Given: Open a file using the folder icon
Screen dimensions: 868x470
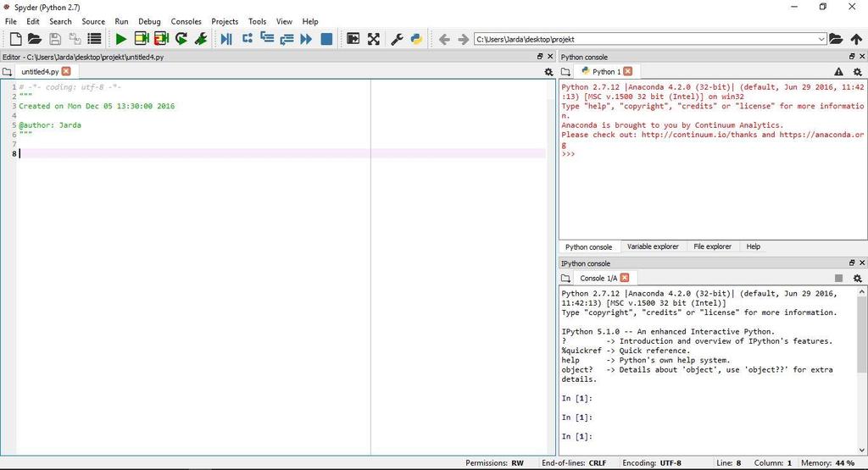Looking at the screenshot, I should tap(34, 39).
